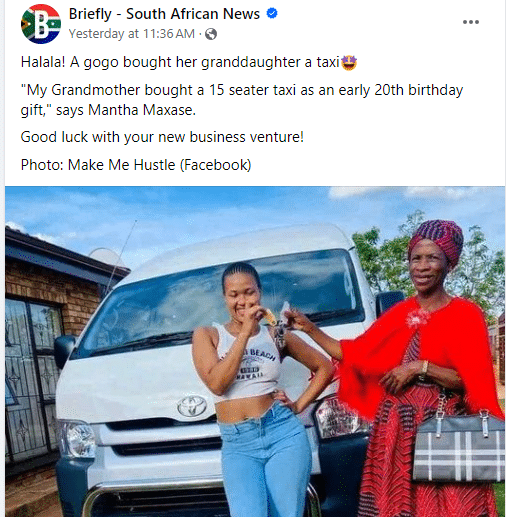Click the globe public audience icon
Screen dimensions: 506x517
coord(211,34)
